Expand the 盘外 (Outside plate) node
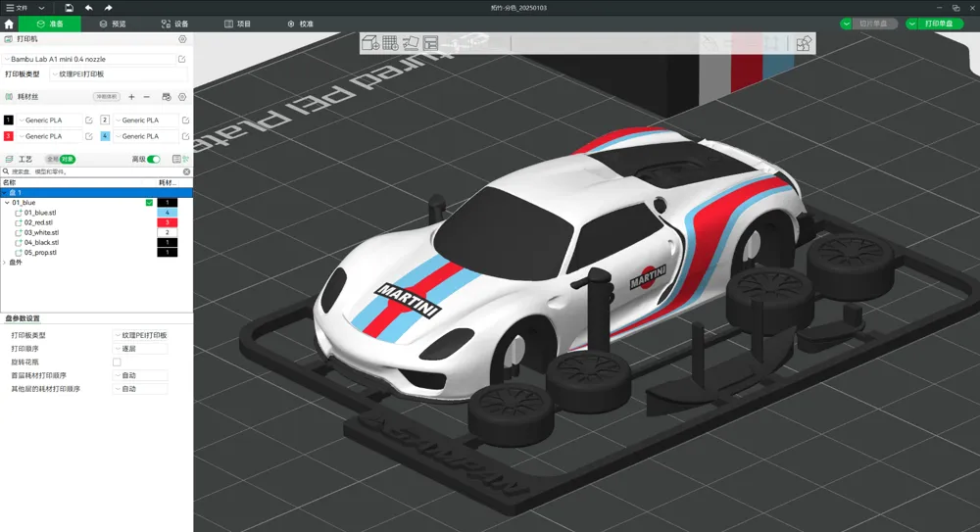980x532 pixels. click(x=4, y=263)
